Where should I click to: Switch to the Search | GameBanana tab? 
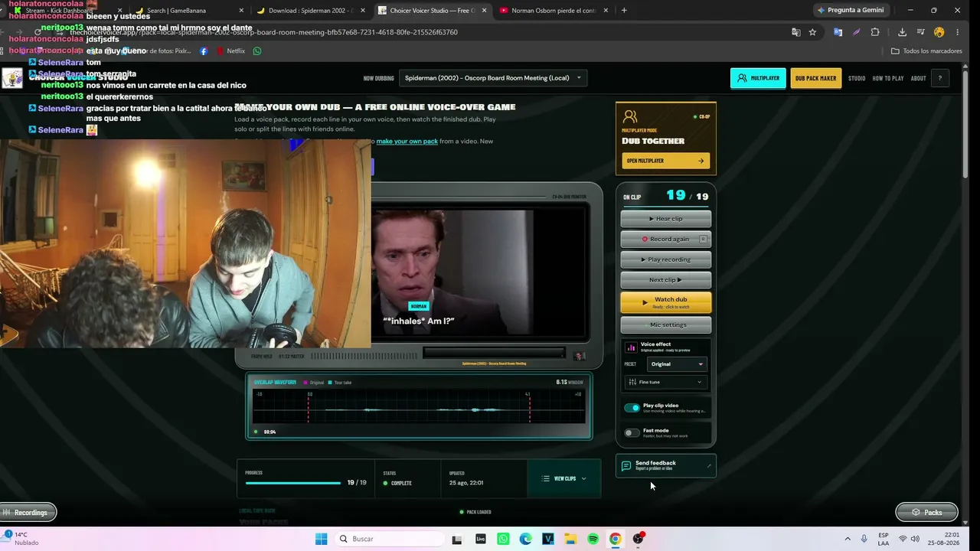tap(188, 10)
